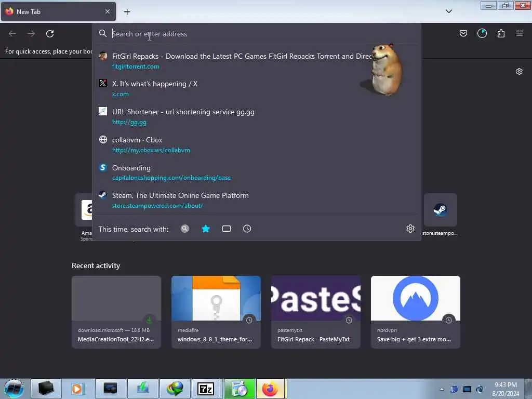This screenshot has width=532, height=399.
Task: Click the taskbar clock showing 9:43 PM
Action: tap(506, 389)
